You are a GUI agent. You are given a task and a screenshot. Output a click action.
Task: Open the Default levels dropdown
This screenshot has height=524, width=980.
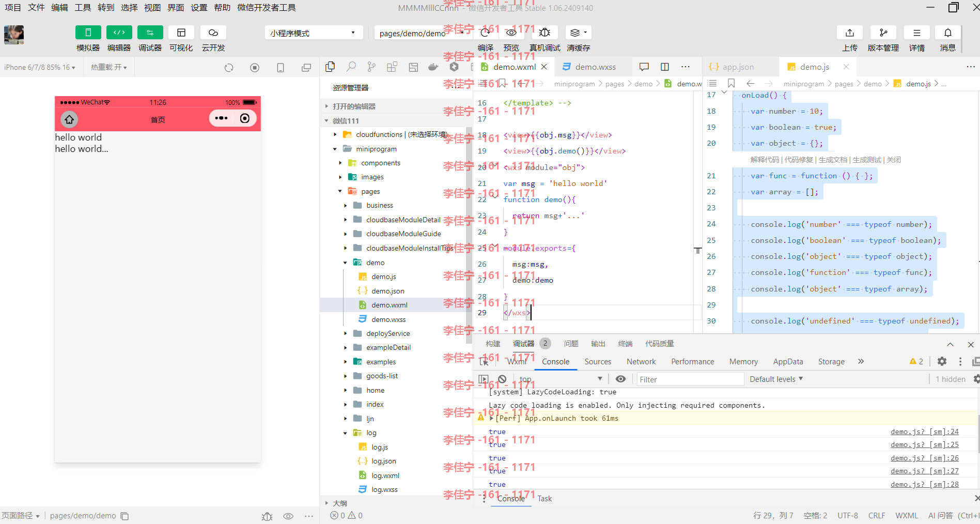(776, 379)
